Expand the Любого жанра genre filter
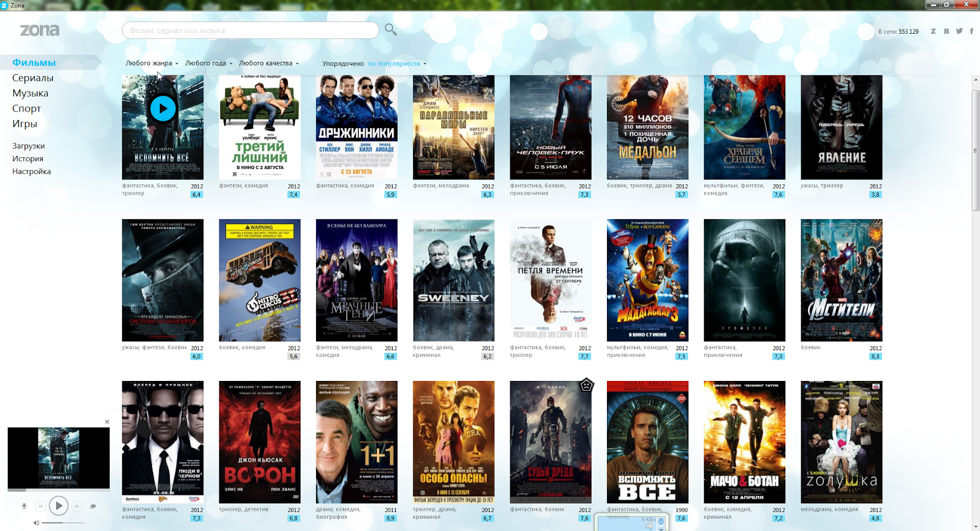The width and height of the screenshot is (980, 531). (152, 63)
